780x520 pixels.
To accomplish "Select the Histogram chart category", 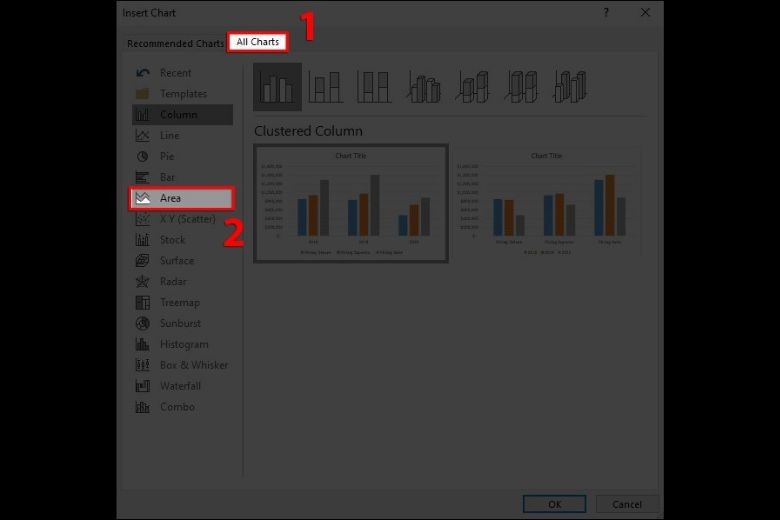I will (182, 344).
